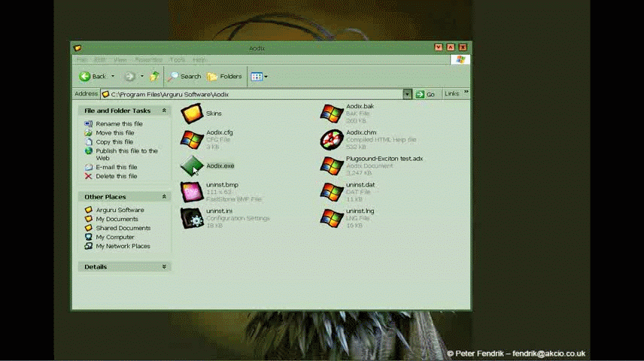The width and height of the screenshot is (644, 361).
Task: Open the Forward history dropdown arrow
Action: tap(142, 77)
